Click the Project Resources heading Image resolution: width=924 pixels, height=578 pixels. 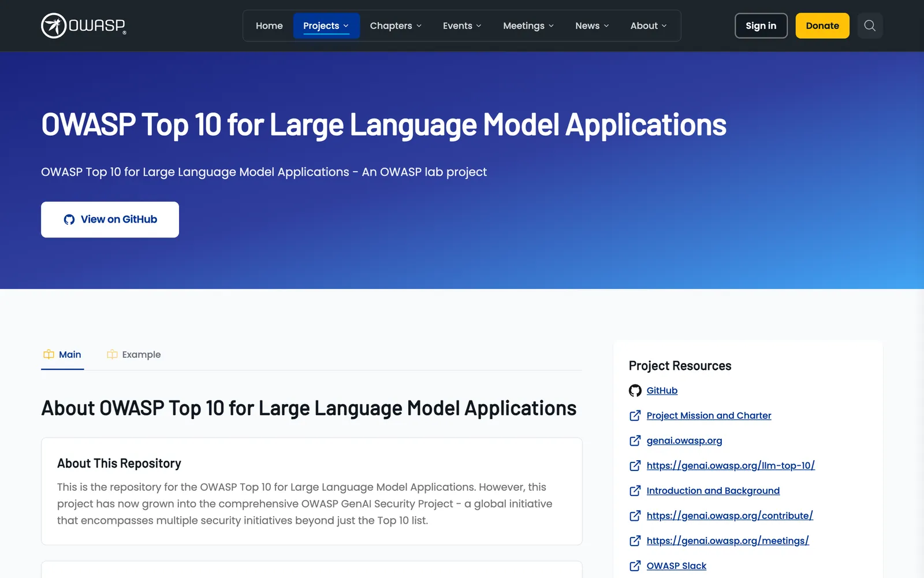[x=680, y=366]
